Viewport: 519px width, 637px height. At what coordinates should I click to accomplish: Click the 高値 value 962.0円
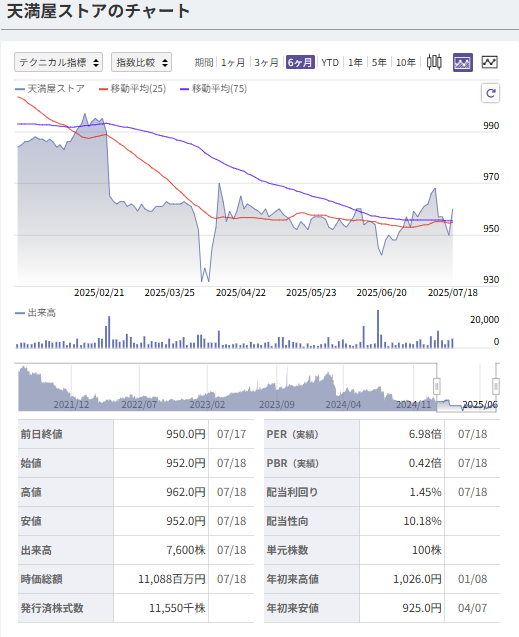(x=186, y=492)
